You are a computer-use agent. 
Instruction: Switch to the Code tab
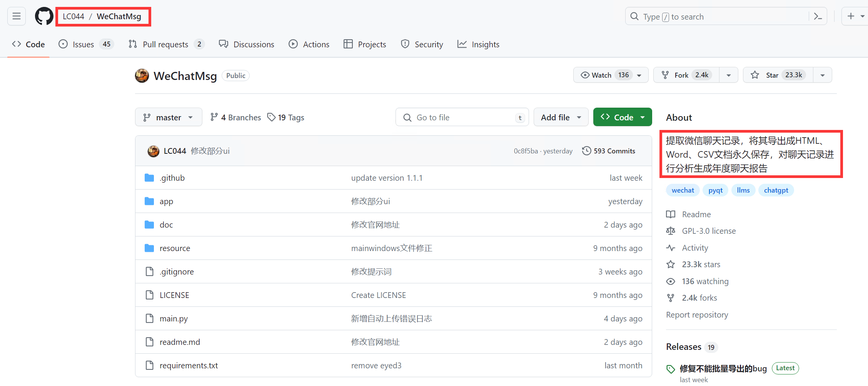[x=28, y=44]
